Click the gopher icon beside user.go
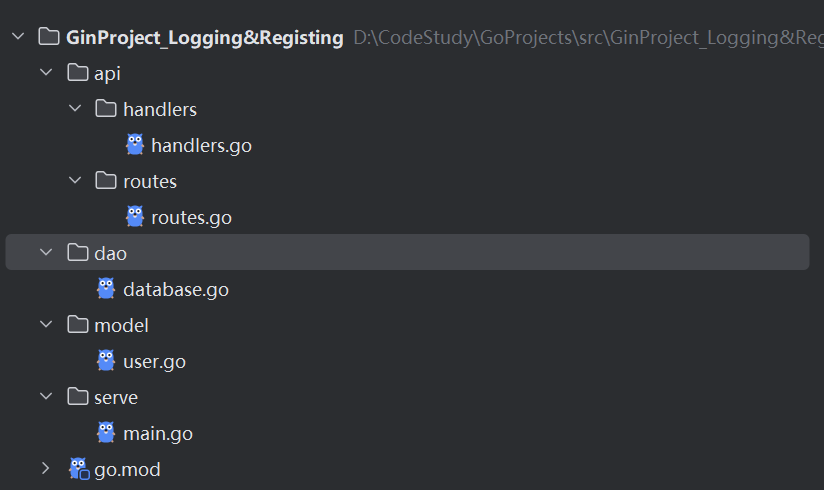 click(106, 361)
